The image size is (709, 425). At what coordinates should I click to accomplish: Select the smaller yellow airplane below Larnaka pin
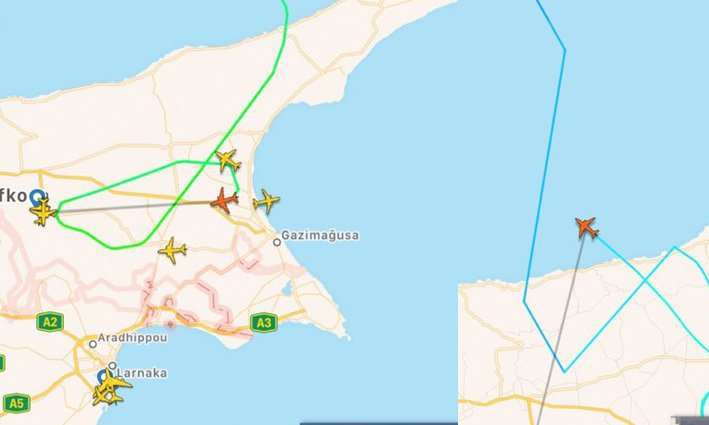(107, 397)
